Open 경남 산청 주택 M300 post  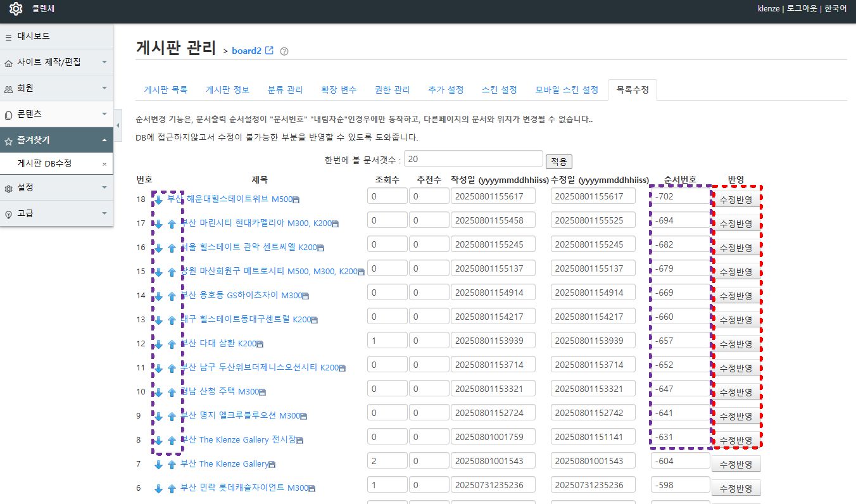coord(220,391)
